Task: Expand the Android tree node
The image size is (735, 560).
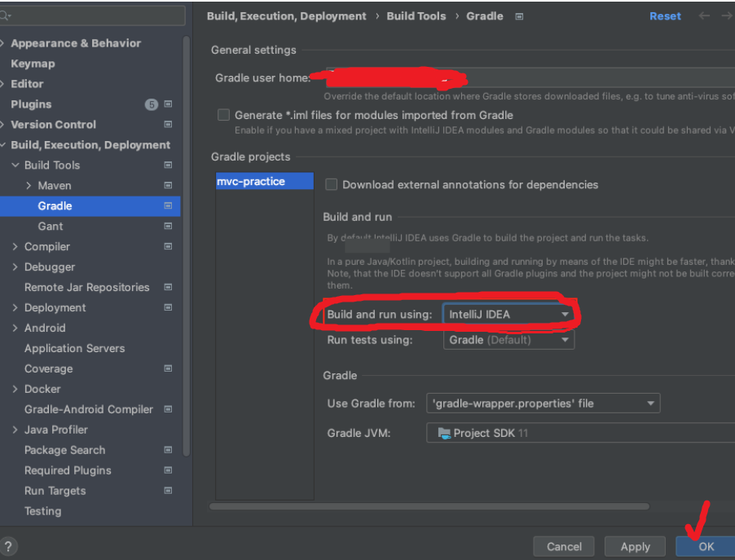Action: click(15, 328)
